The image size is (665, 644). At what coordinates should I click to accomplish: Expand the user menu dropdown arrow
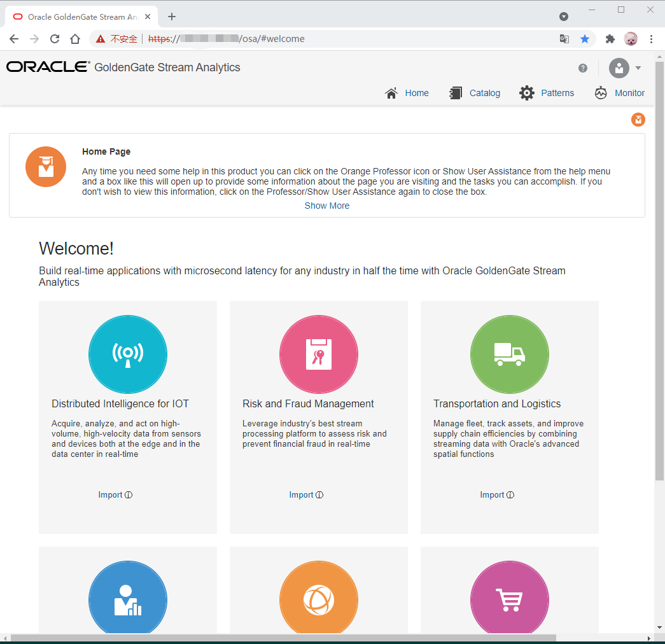pyautogui.click(x=638, y=68)
